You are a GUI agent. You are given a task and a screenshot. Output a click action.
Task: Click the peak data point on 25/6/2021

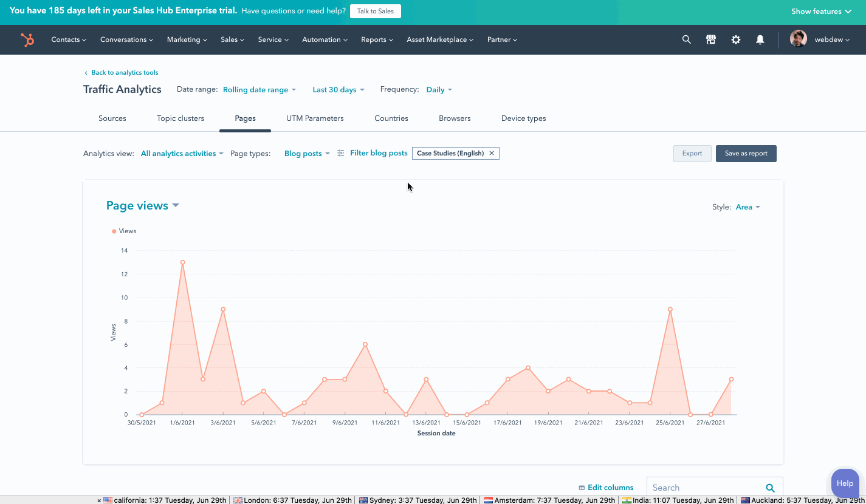(x=670, y=309)
